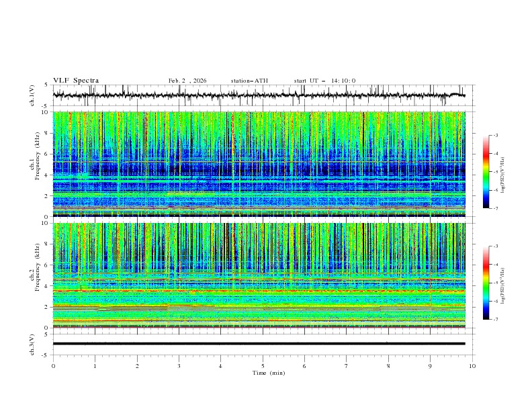Click inside the ch.1 spectrogram panel
Image resolution: width=532 pixels, height=411 pixels.
[x=259, y=164]
